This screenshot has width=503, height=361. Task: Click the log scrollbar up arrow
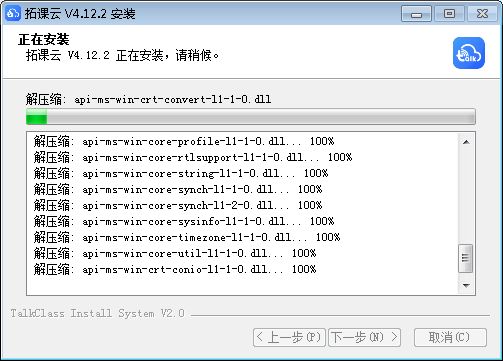click(x=466, y=142)
